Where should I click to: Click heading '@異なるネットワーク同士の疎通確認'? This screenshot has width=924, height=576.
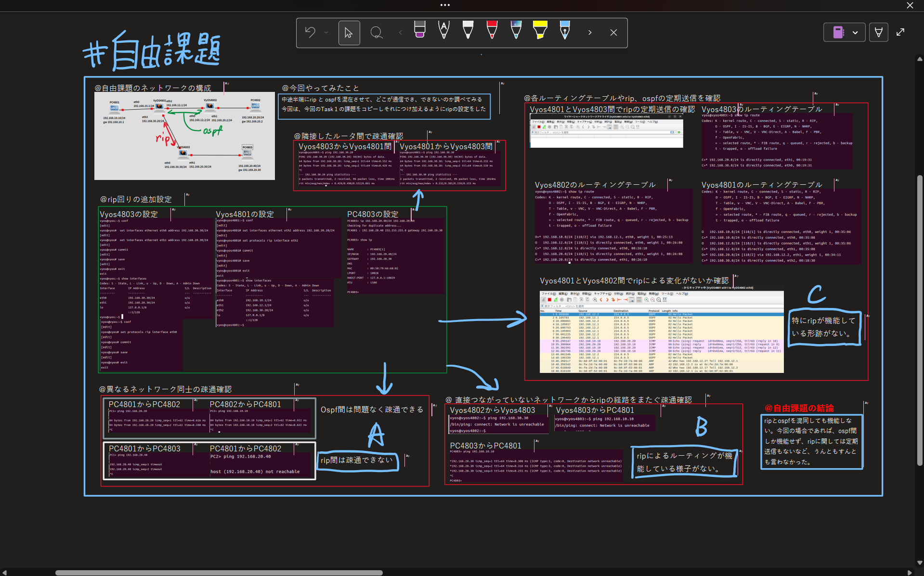pos(165,389)
